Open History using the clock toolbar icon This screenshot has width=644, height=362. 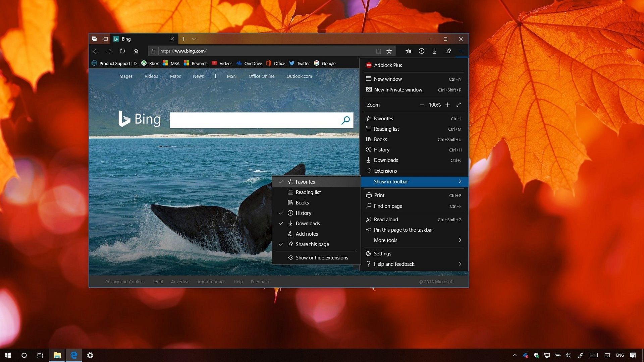click(x=422, y=51)
